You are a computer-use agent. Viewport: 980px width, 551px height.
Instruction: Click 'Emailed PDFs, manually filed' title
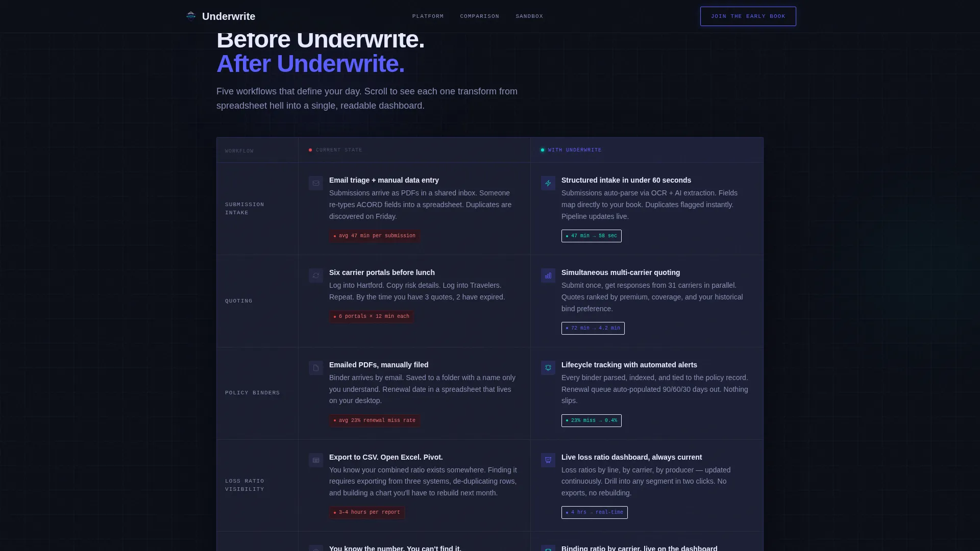[379, 365]
